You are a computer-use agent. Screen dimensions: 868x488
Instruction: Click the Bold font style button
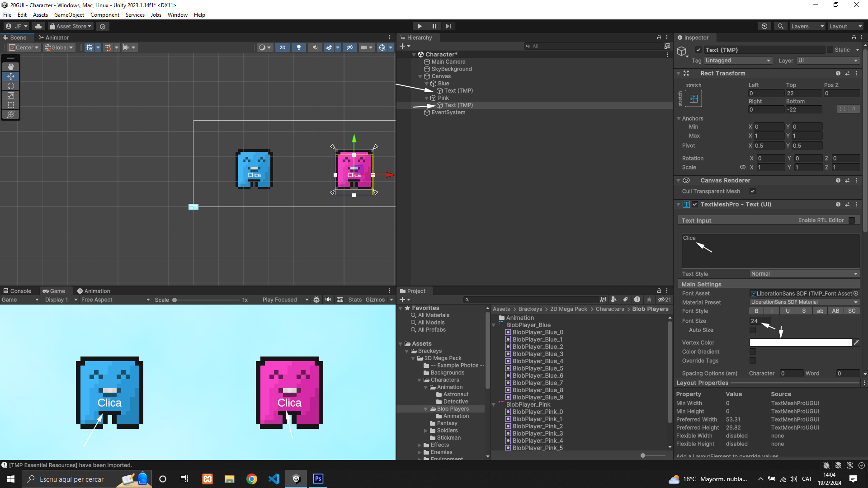tap(756, 311)
